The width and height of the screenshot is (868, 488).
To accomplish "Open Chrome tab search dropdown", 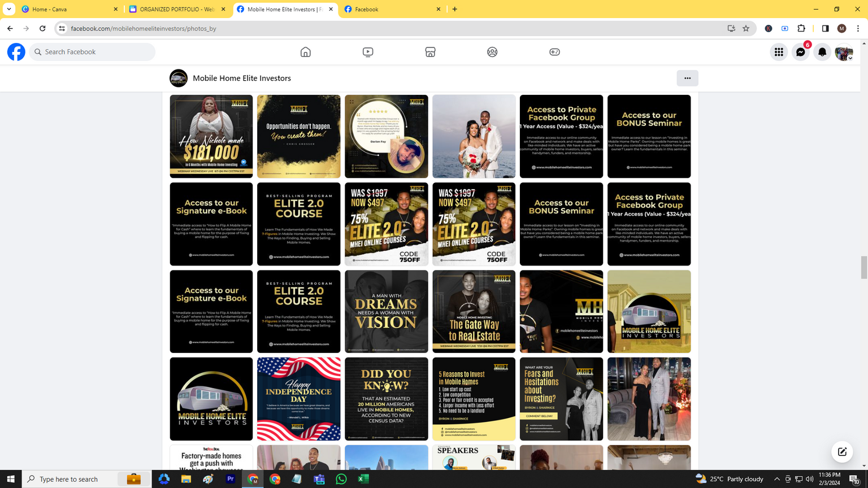I will coord(9,9).
